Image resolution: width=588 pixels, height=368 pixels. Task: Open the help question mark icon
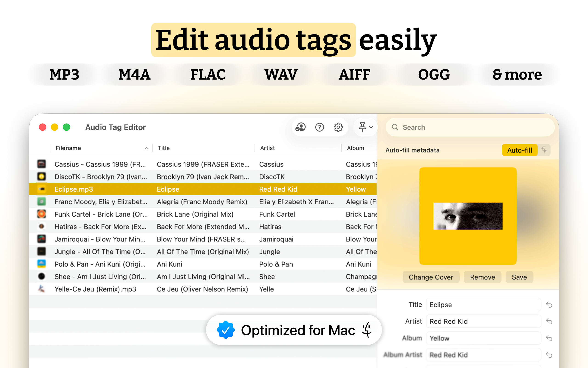pyautogui.click(x=319, y=127)
